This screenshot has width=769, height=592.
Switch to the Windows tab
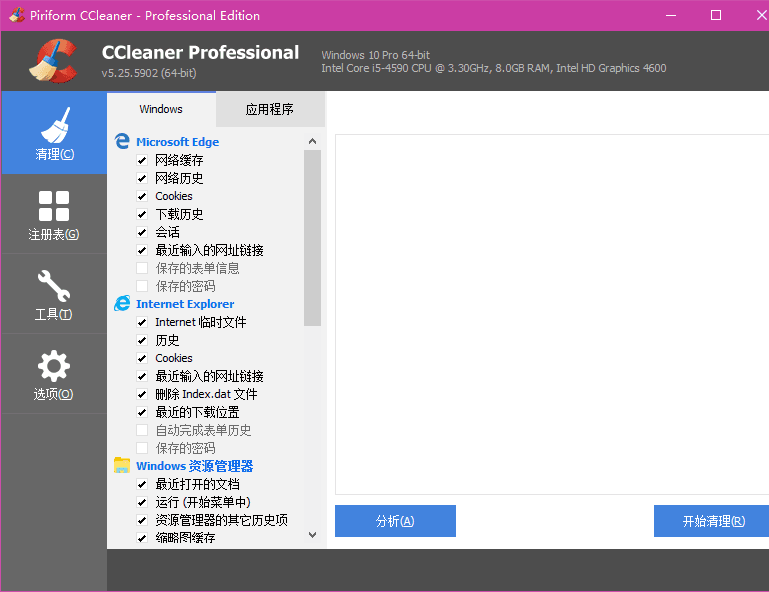coord(161,109)
